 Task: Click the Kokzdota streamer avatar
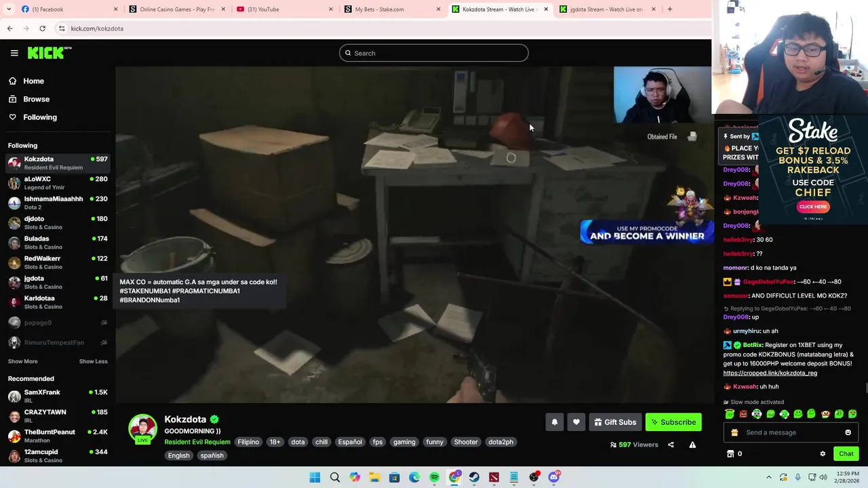[142, 429]
